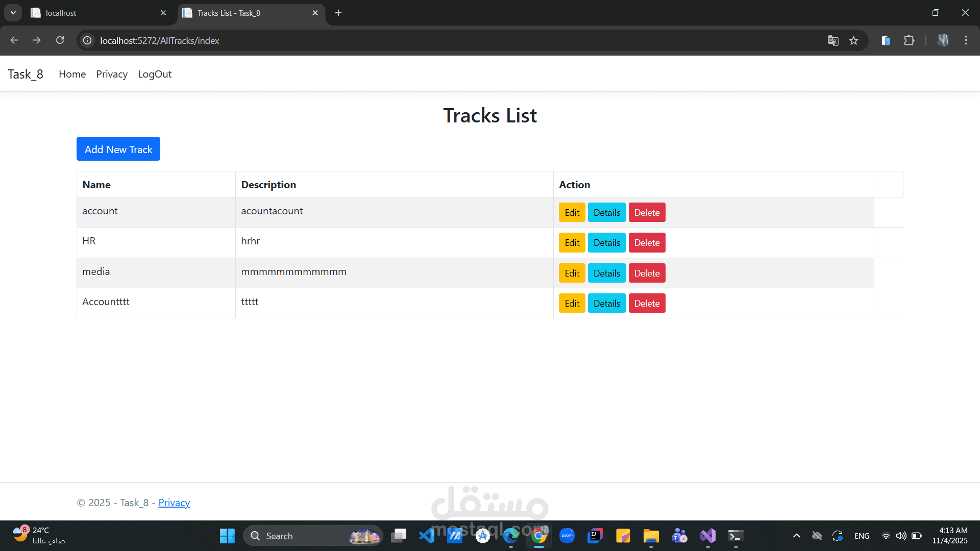Open the Zoom app in taskbar
This screenshot has height=551, width=980.
click(567, 536)
